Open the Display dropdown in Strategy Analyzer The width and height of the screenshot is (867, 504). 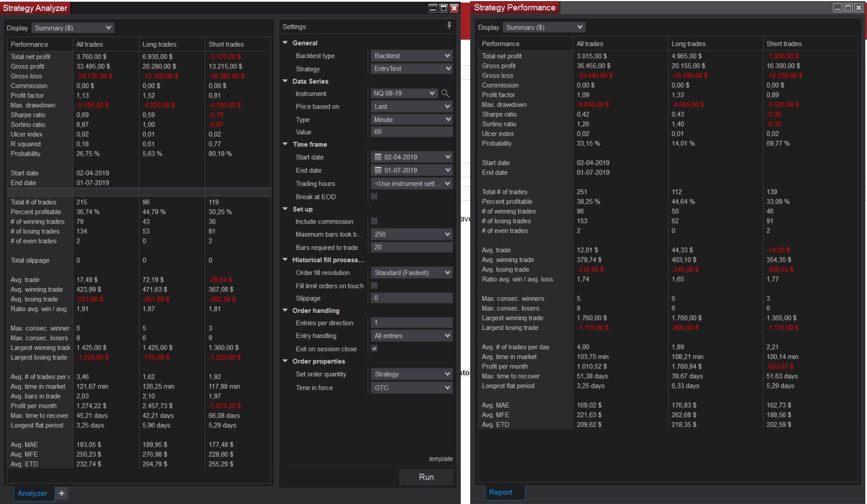pos(73,28)
